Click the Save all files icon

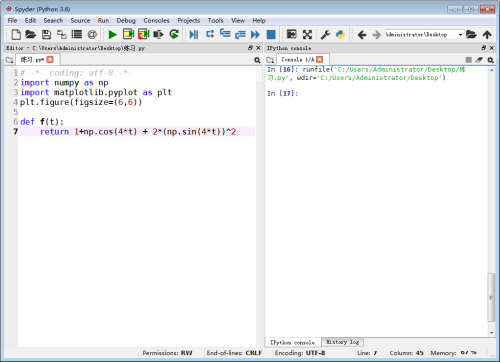(x=62, y=34)
